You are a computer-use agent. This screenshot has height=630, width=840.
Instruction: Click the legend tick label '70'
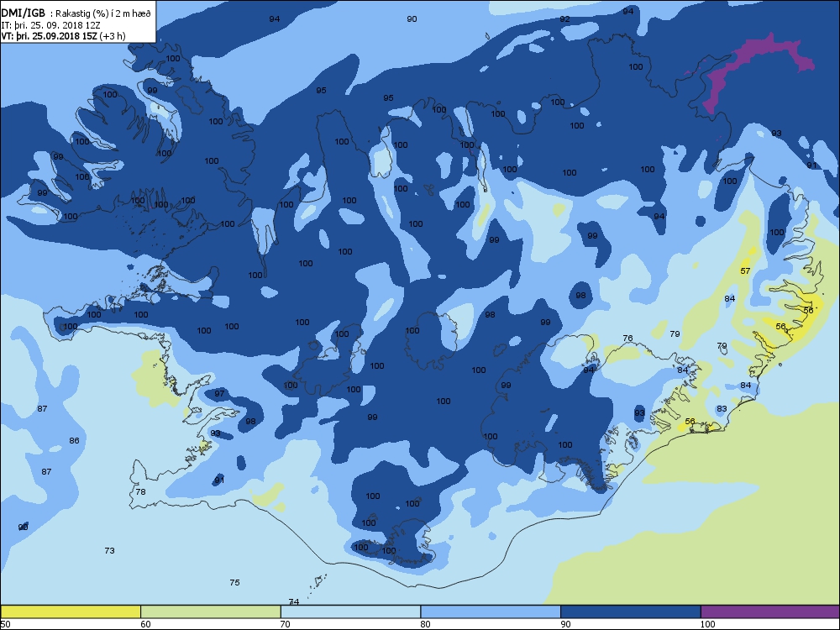[286, 623]
